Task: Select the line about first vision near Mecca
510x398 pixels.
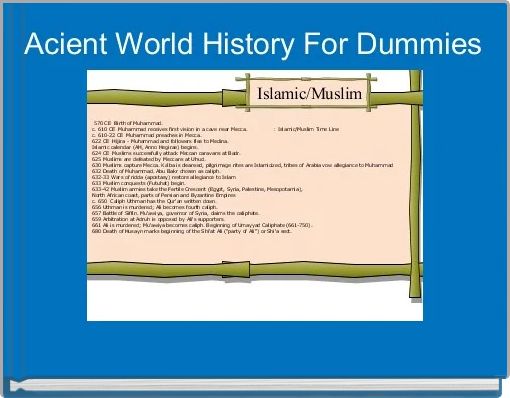Action: (x=169, y=129)
